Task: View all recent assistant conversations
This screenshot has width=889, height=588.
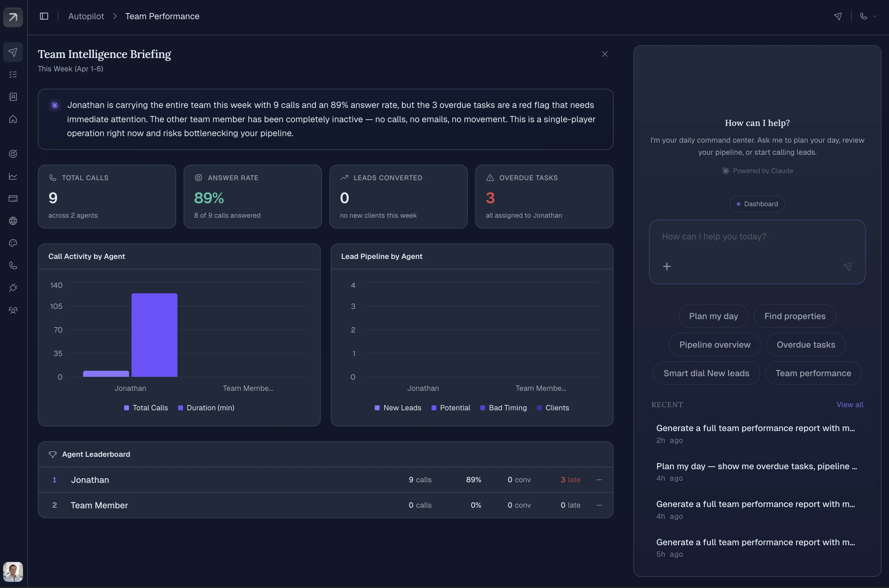Action: click(849, 405)
